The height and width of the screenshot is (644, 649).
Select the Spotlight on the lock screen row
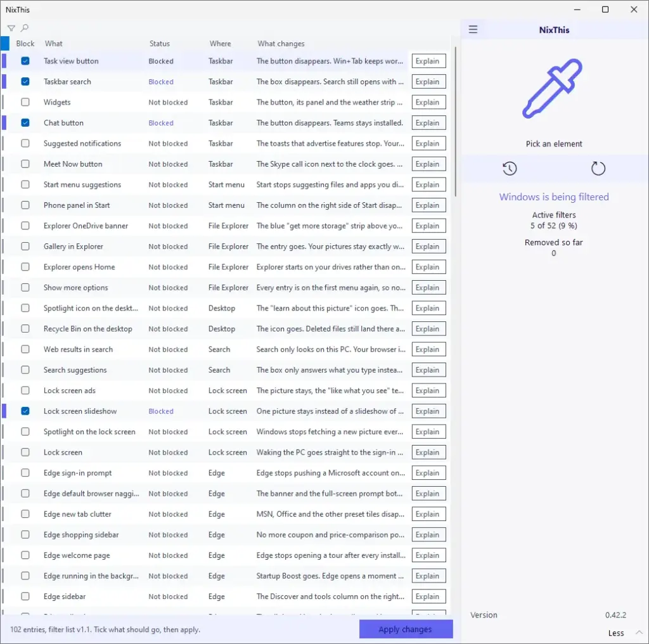pos(226,432)
